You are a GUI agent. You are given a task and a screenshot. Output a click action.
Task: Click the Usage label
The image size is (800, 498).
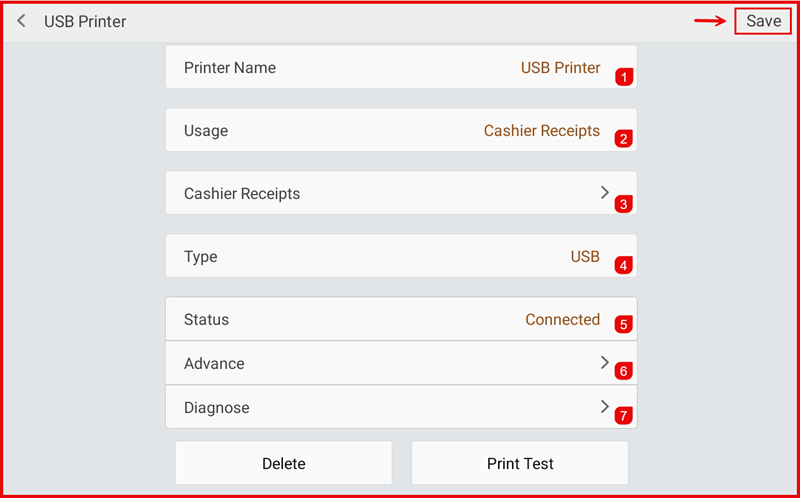click(x=206, y=132)
